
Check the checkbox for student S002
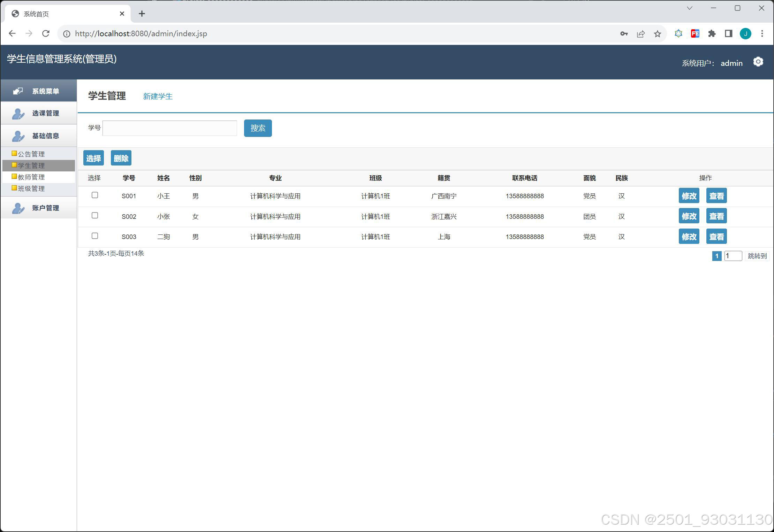[x=94, y=216]
